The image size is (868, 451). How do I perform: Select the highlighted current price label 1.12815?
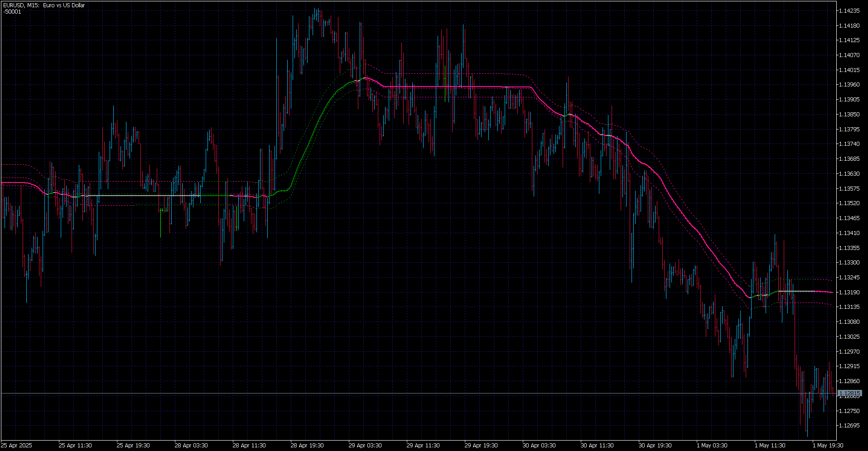coord(849,393)
